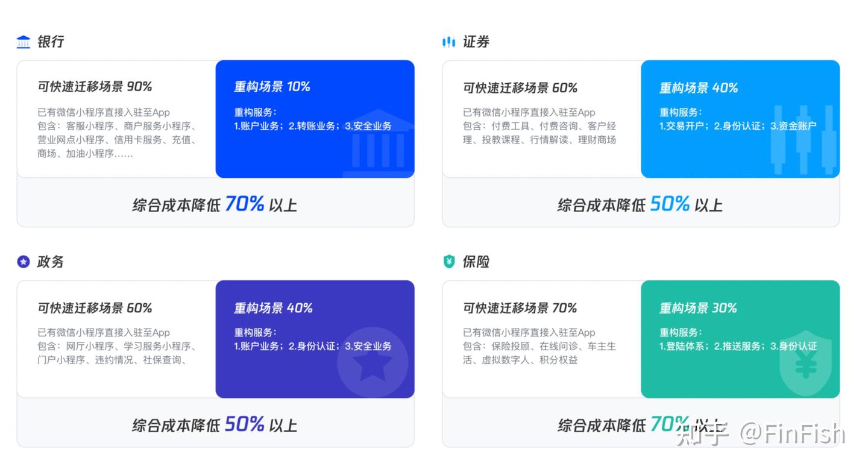Click the 70% figure under 银行
The image size is (868, 469).
click(245, 204)
